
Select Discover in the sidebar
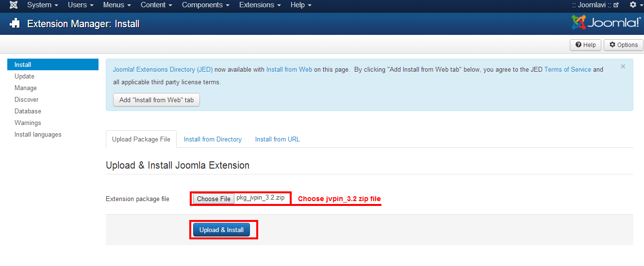27,99
